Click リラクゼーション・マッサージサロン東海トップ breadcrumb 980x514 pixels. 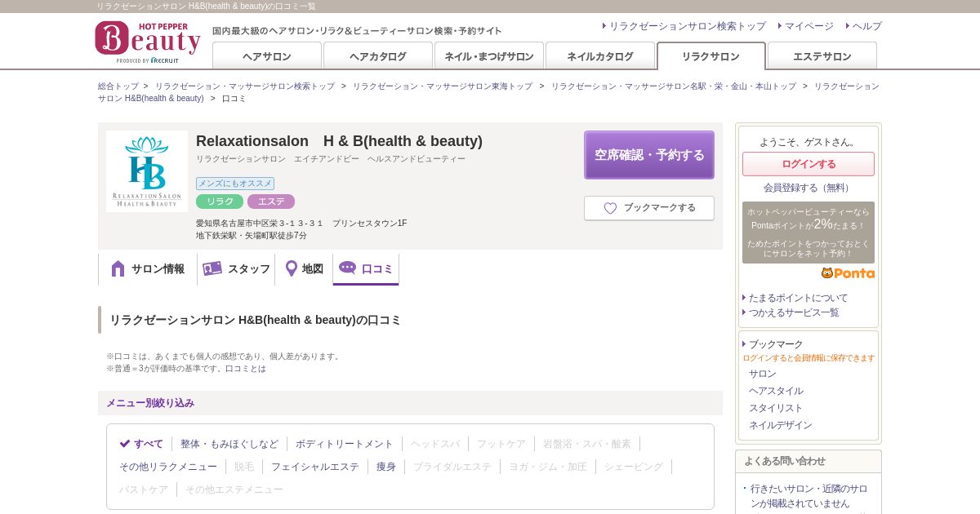coord(443,86)
